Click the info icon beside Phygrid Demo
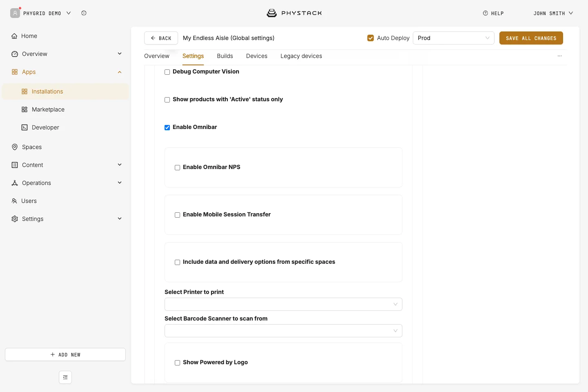Image resolution: width=588 pixels, height=392 pixels. tap(84, 13)
